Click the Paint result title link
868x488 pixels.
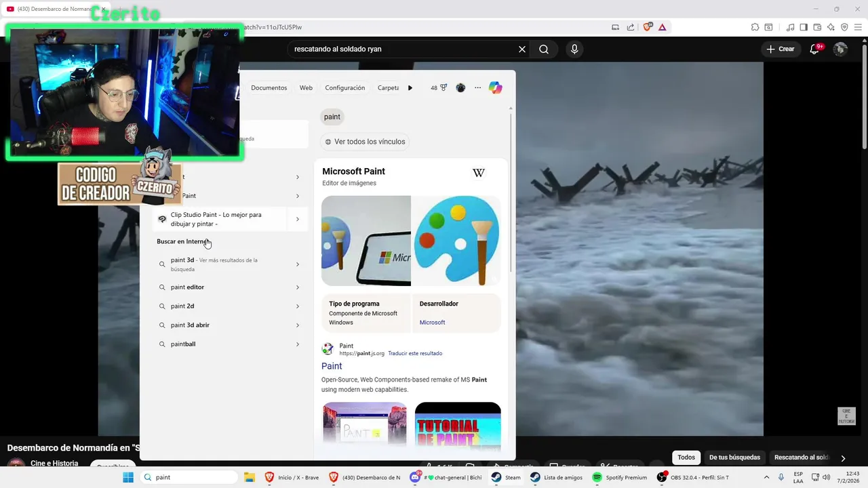332,366
